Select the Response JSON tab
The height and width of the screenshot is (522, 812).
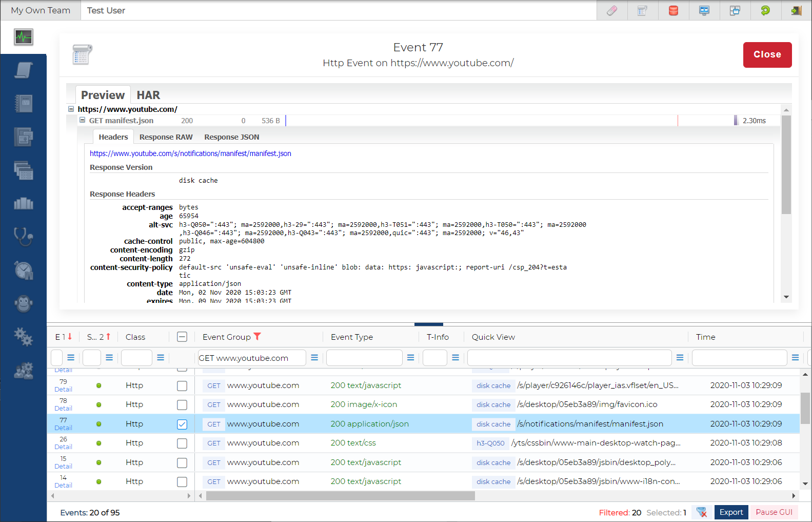point(232,137)
